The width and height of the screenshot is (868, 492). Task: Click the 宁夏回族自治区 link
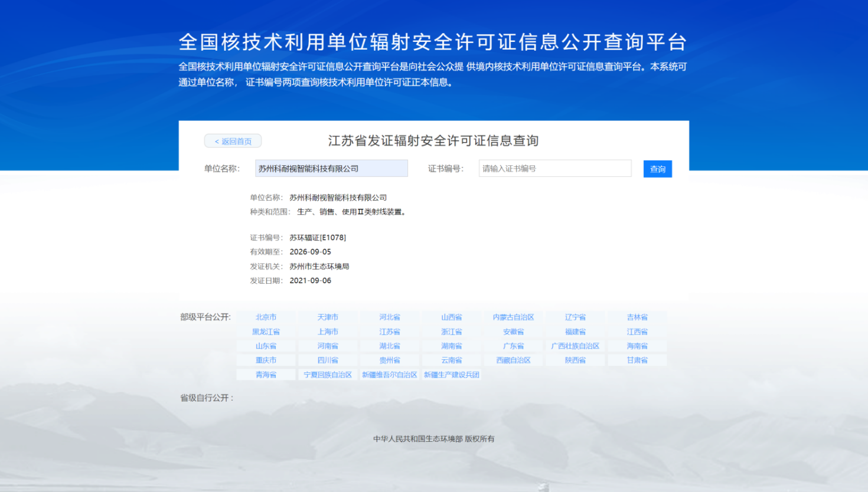point(328,375)
